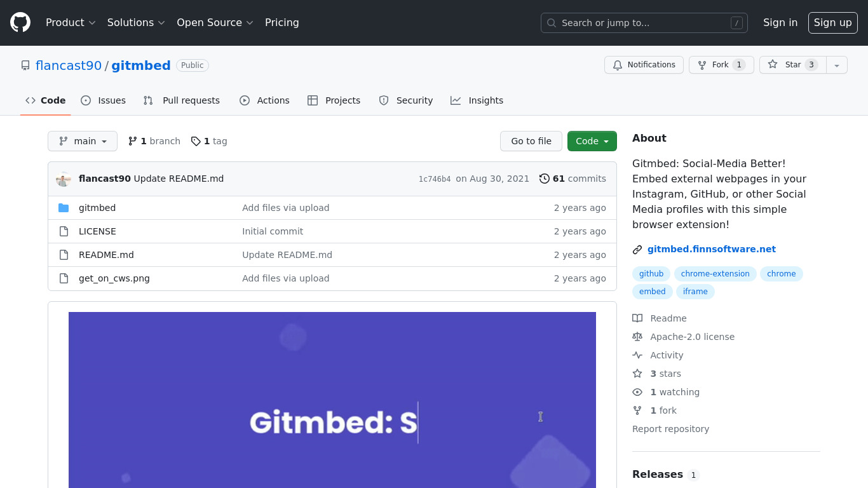Click the Go to file button
Viewport: 868px width, 488px height.
click(x=531, y=141)
